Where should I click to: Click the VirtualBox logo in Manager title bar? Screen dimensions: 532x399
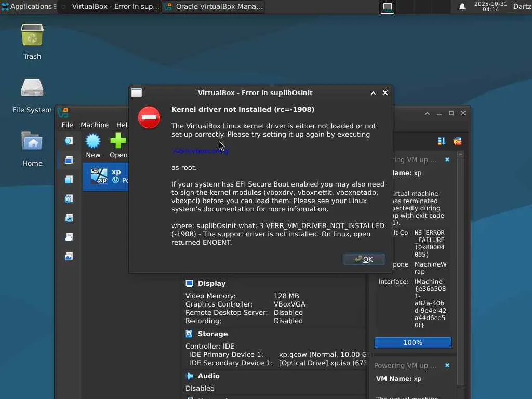pyautogui.click(x=63, y=113)
